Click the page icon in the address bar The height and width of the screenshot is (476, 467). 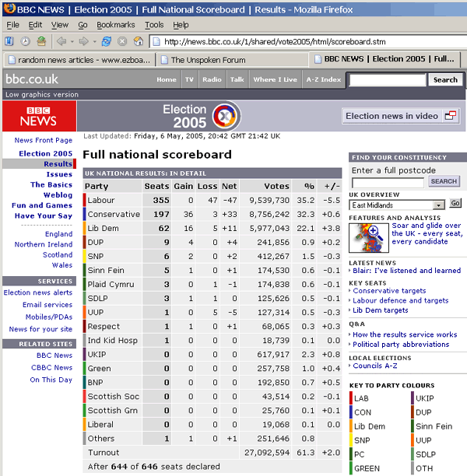pyautogui.click(x=156, y=41)
